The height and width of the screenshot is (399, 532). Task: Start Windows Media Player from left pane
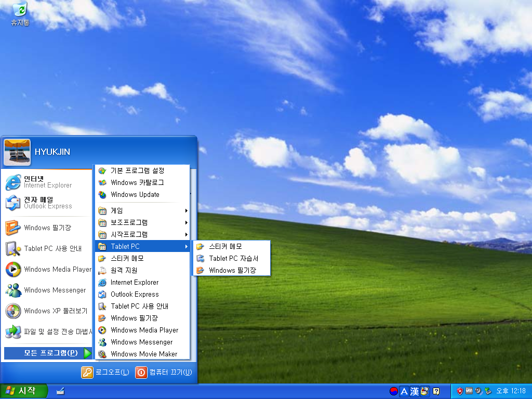point(47,270)
